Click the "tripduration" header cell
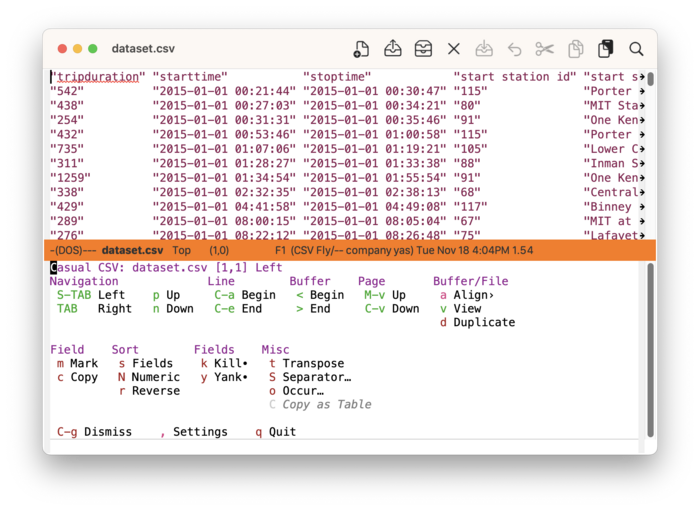This screenshot has height=511, width=700. pos(98,77)
